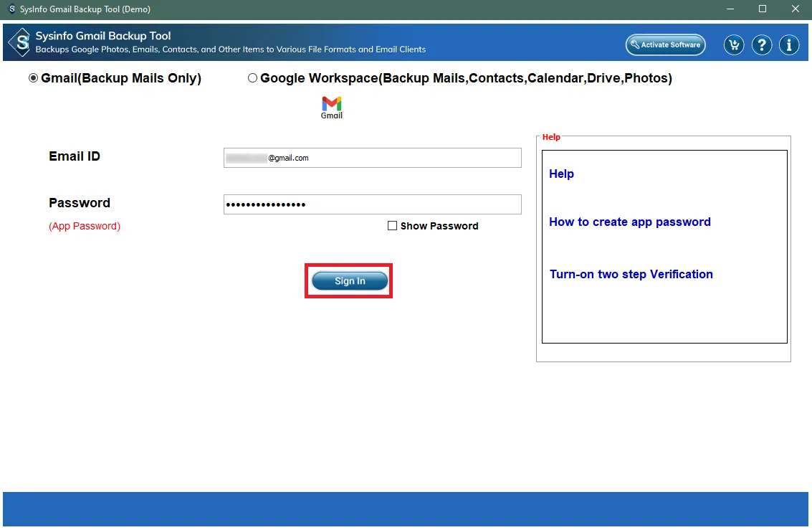Image resolution: width=812 pixels, height=530 pixels.
Task: Click the red (App Password) text
Action: pyautogui.click(x=85, y=227)
